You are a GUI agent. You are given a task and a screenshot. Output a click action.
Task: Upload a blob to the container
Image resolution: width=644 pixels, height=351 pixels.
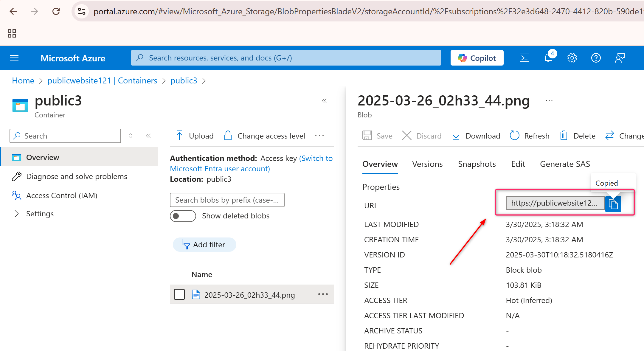195,136
